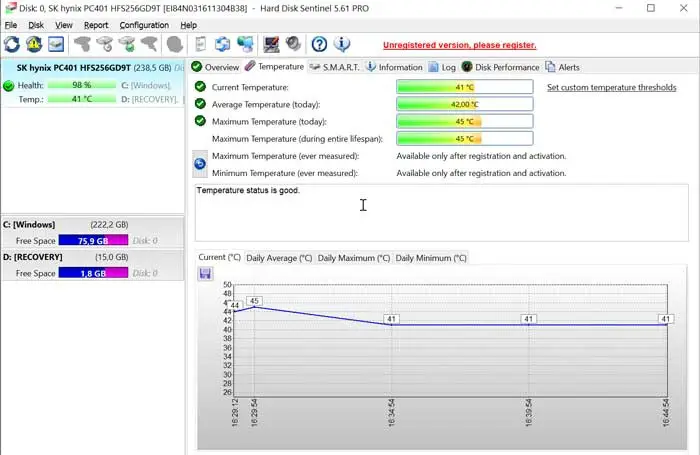
Task: Open the Alerts tab
Action: tap(562, 67)
